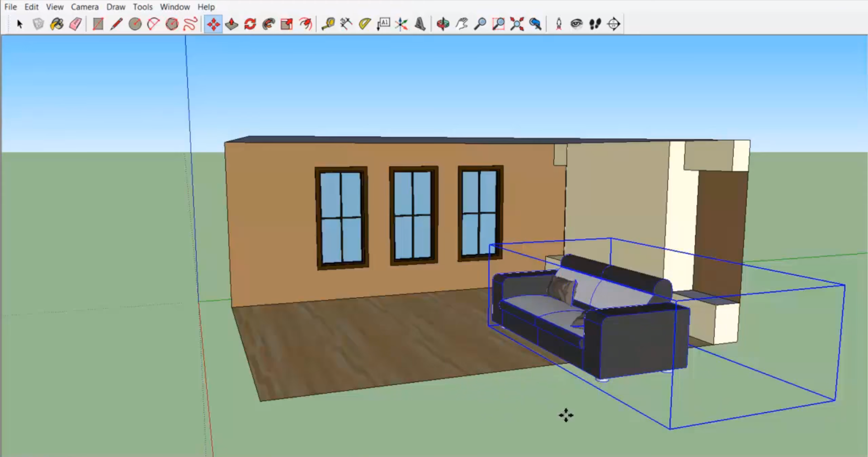Toggle the Look Around eye tool
The image size is (868, 457).
(576, 24)
